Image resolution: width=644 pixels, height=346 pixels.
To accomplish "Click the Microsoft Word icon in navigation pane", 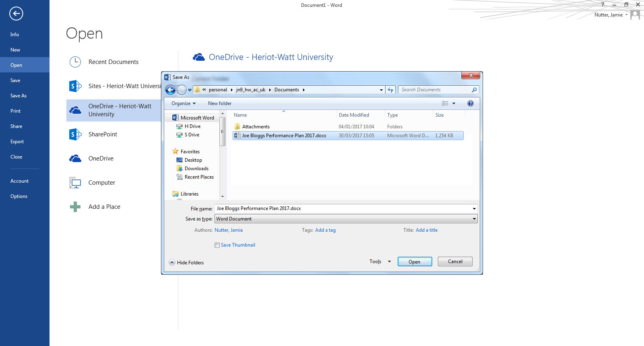I will (175, 118).
